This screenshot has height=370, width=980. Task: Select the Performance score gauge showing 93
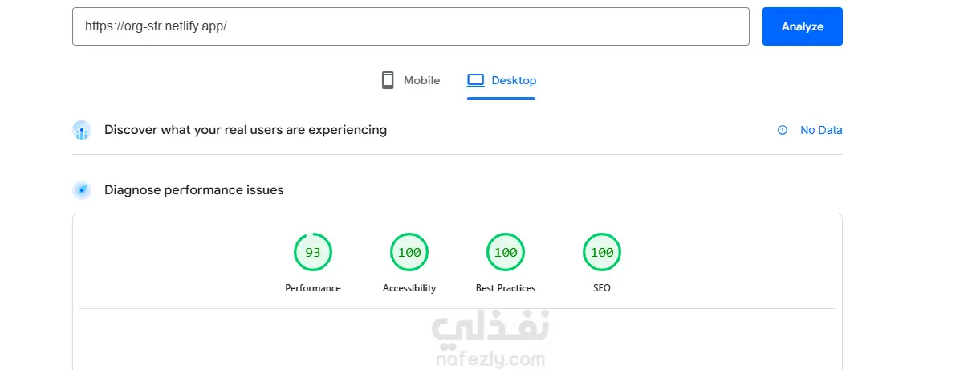tap(313, 252)
